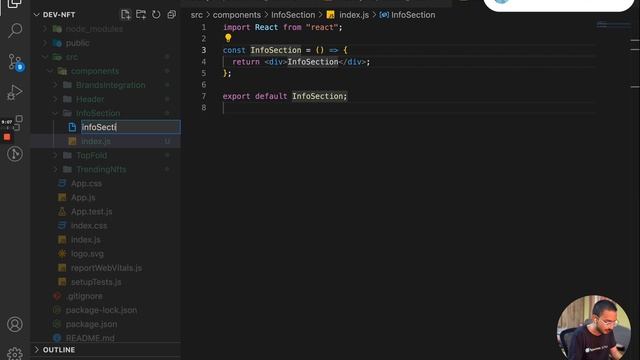This screenshot has width=640, height=360.
Task: Click components in the breadcrumb
Action: (237, 15)
